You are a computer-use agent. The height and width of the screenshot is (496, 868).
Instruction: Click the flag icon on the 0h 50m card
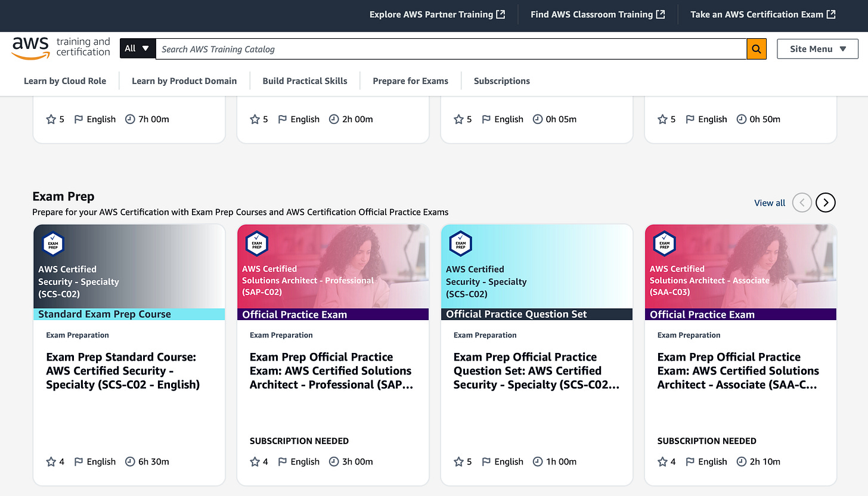tap(690, 119)
